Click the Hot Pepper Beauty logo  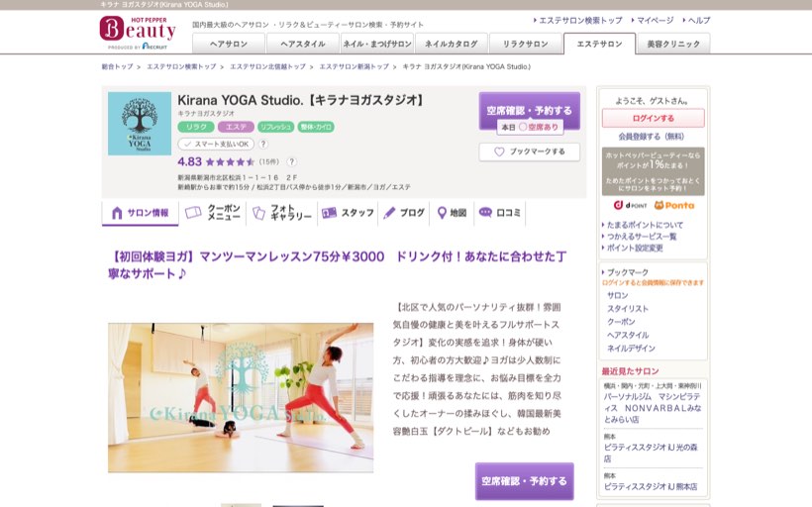click(x=138, y=33)
